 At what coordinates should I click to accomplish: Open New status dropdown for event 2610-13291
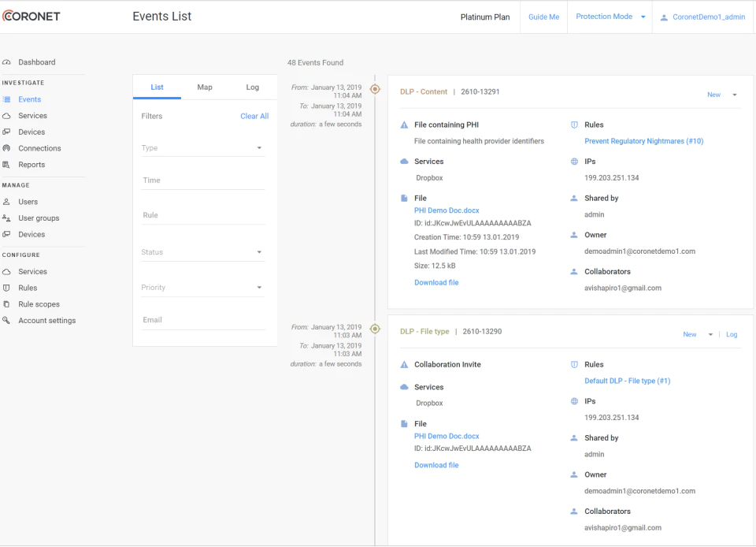722,95
